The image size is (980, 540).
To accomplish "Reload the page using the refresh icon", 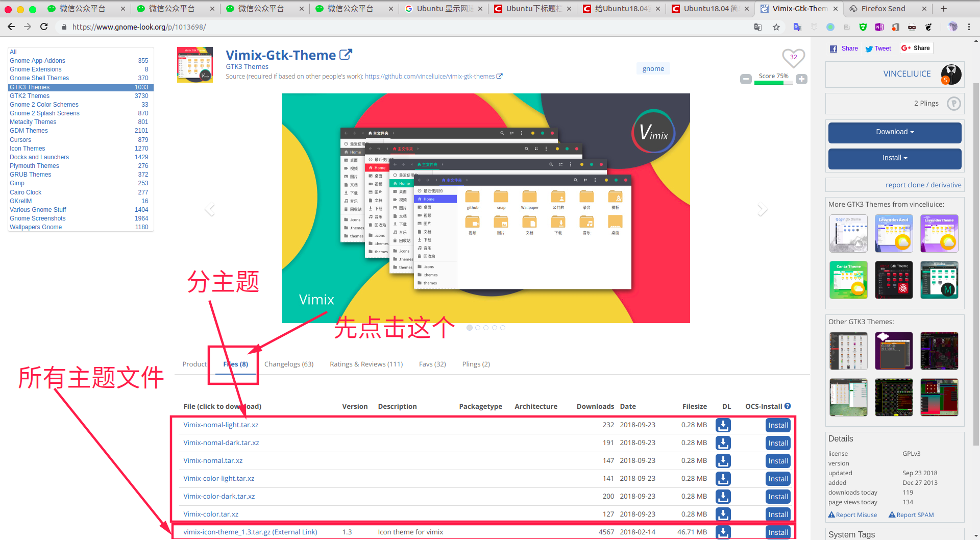I will (x=44, y=27).
